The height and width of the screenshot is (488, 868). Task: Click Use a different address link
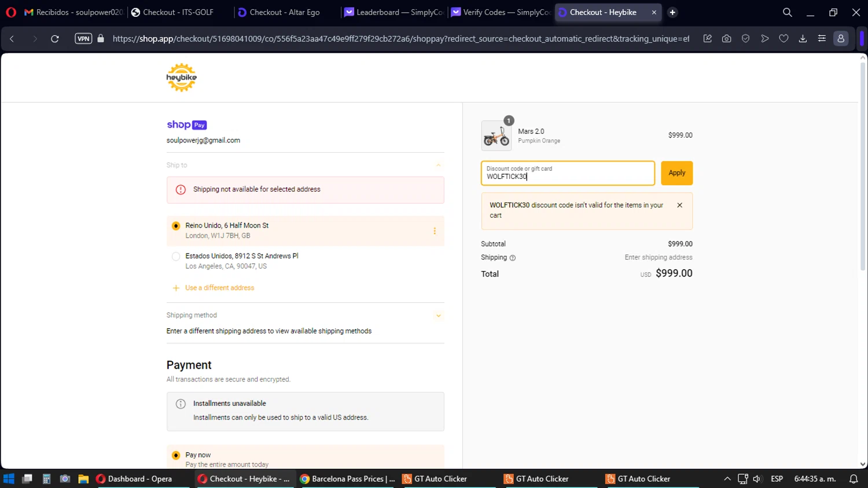pos(219,288)
